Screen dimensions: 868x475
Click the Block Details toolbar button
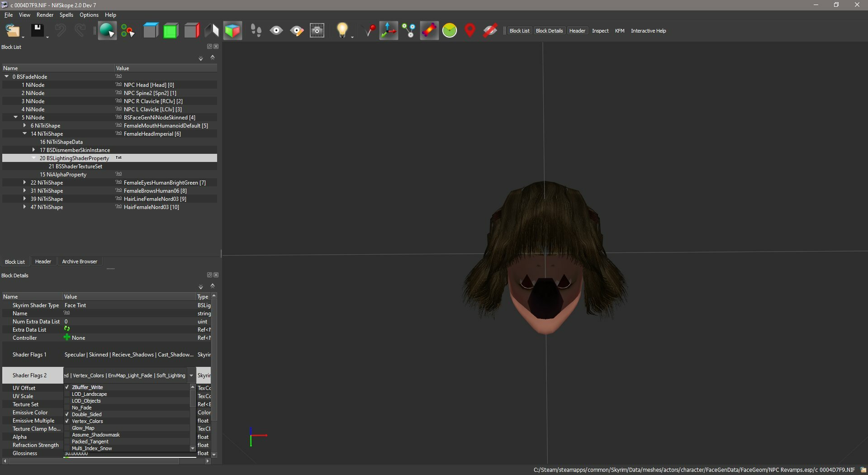point(549,31)
